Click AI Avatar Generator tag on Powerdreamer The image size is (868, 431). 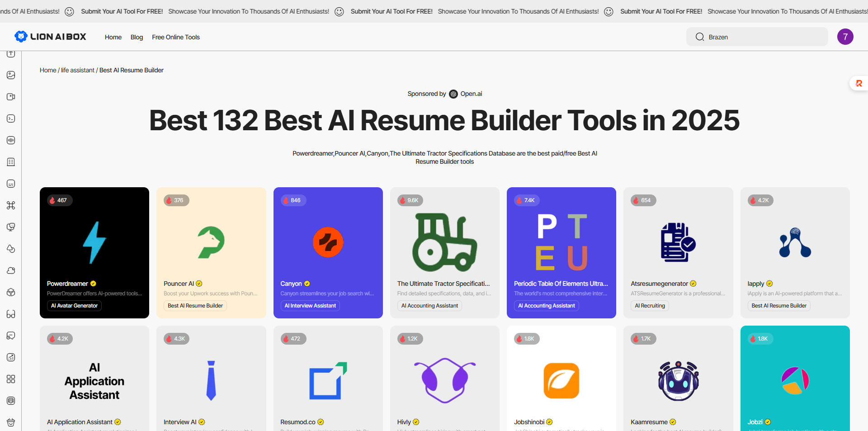tap(74, 306)
